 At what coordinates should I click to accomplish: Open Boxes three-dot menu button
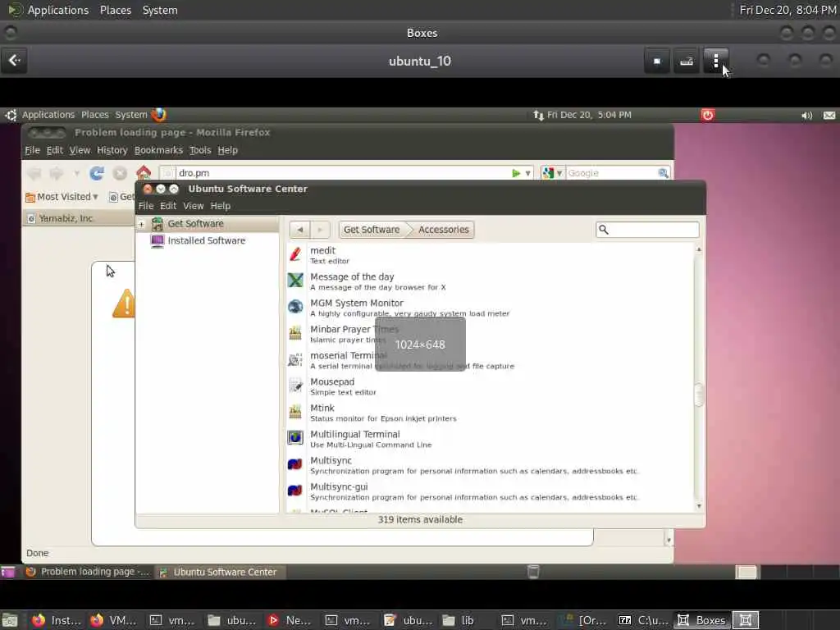pos(716,61)
